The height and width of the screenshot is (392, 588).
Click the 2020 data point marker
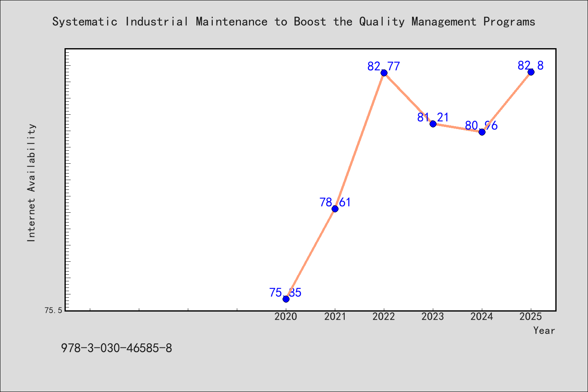coord(286,299)
